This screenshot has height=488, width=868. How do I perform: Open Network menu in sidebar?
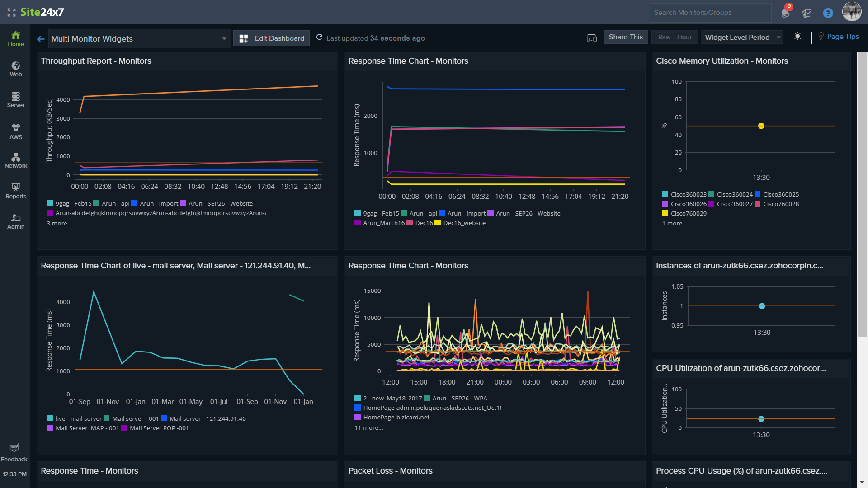(x=16, y=160)
